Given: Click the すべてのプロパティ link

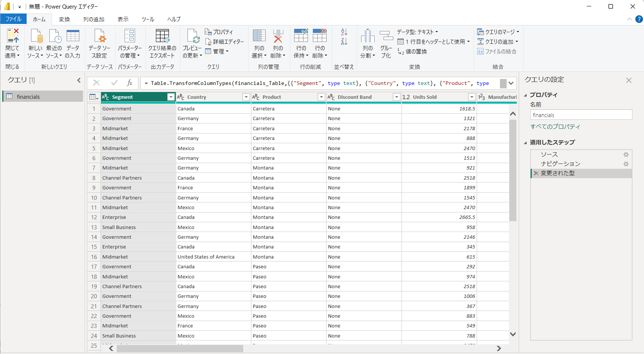Looking at the screenshot, I should (x=555, y=126).
